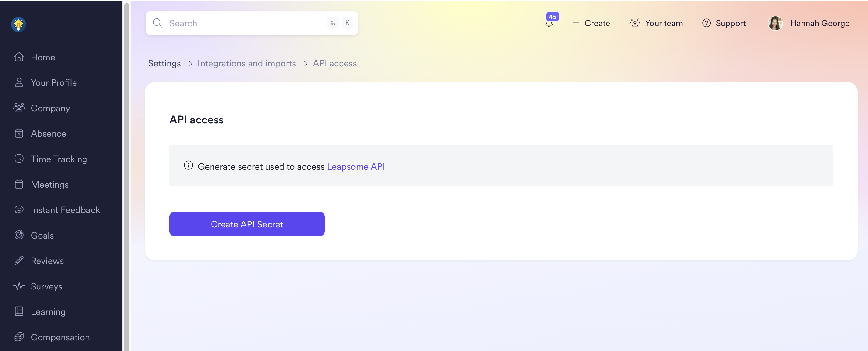The image size is (868, 351).
Task: Navigate to Learning in sidebar
Action: point(48,311)
